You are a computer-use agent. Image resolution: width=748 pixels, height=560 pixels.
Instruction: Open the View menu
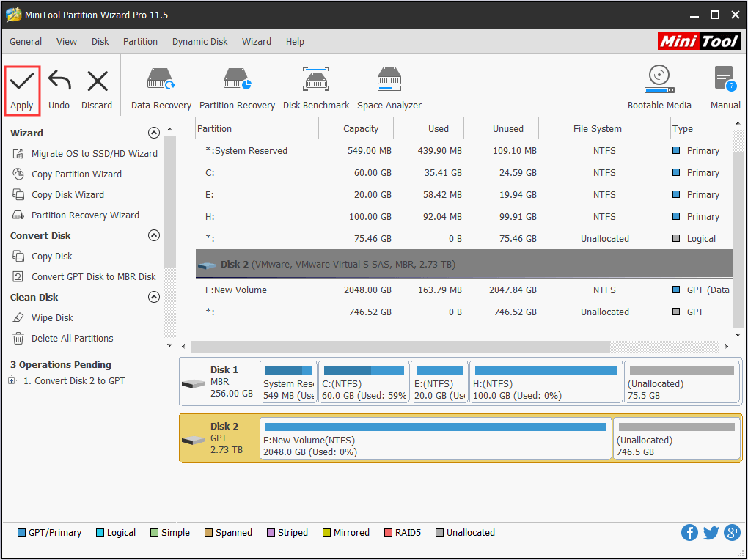coord(66,42)
